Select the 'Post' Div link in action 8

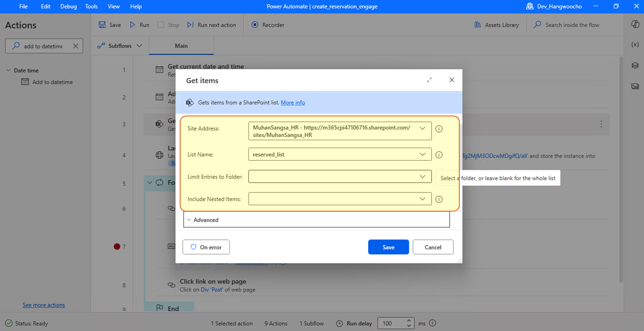click(212, 290)
